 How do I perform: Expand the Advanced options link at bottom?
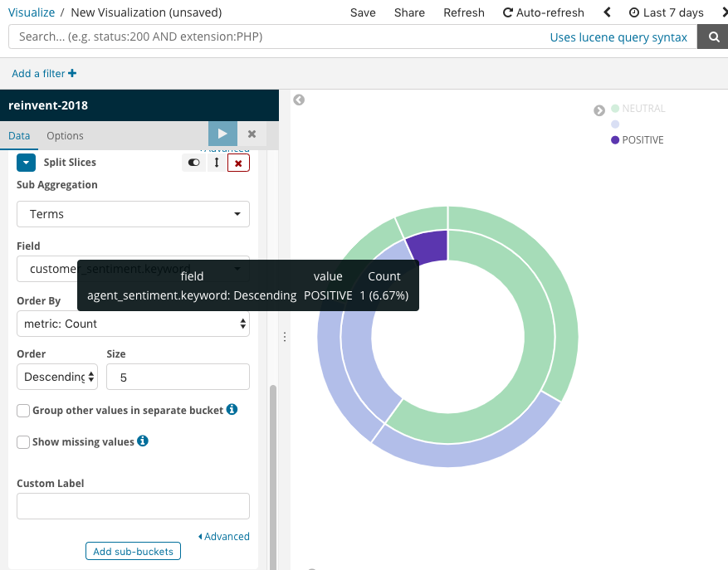tap(224, 536)
